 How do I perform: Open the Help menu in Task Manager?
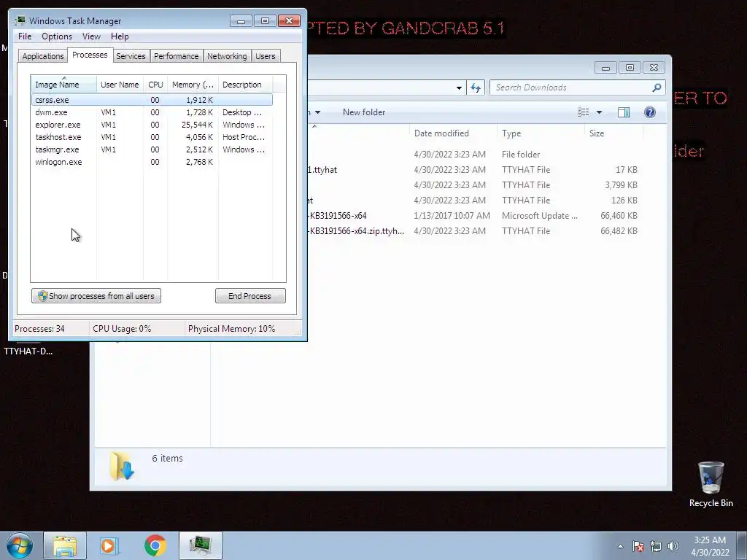pyautogui.click(x=120, y=36)
